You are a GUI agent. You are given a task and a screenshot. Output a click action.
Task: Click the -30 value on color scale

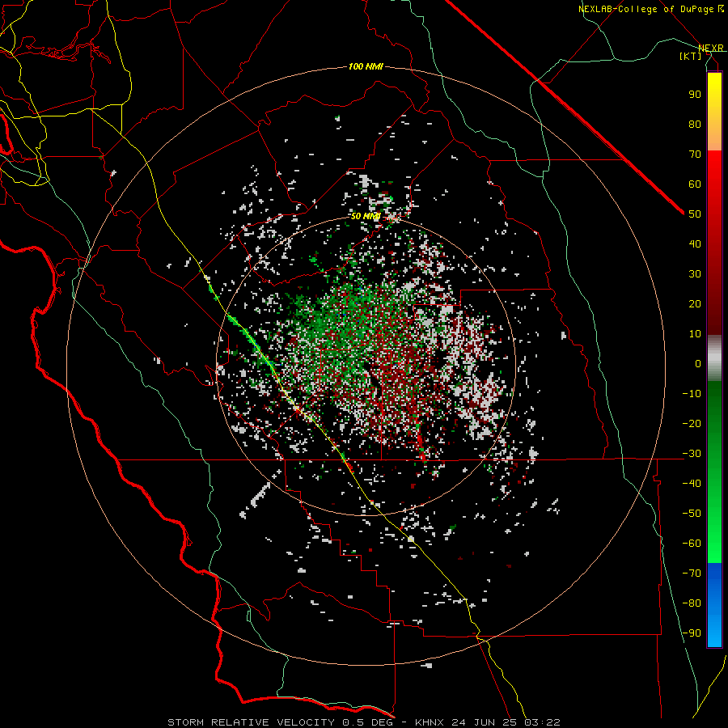pyautogui.click(x=692, y=454)
